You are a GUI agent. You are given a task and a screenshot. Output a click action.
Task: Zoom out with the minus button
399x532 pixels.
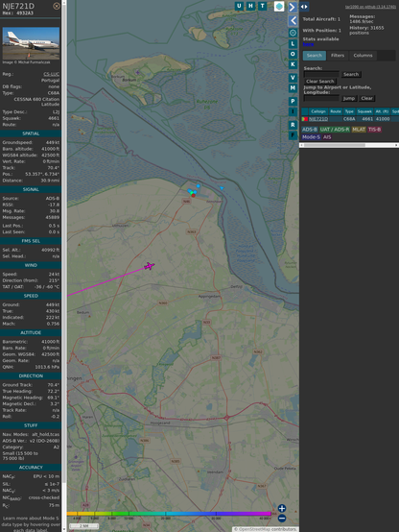(x=282, y=519)
